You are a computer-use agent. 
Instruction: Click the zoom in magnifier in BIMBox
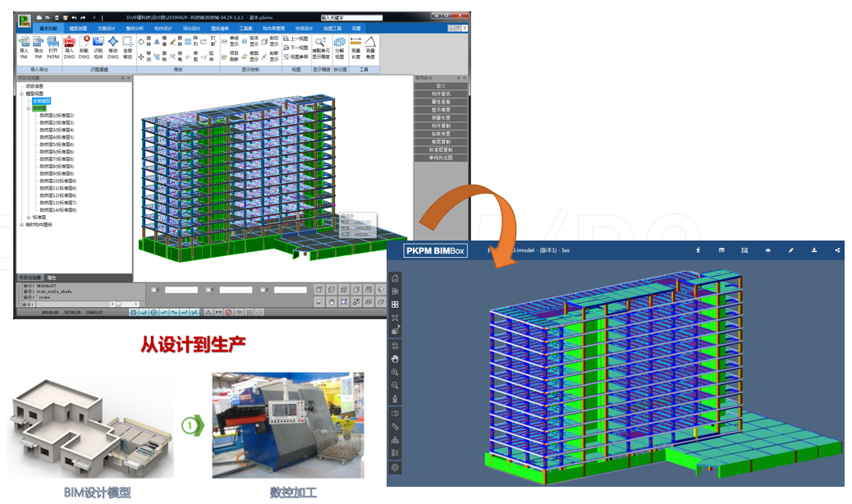[x=396, y=372]
